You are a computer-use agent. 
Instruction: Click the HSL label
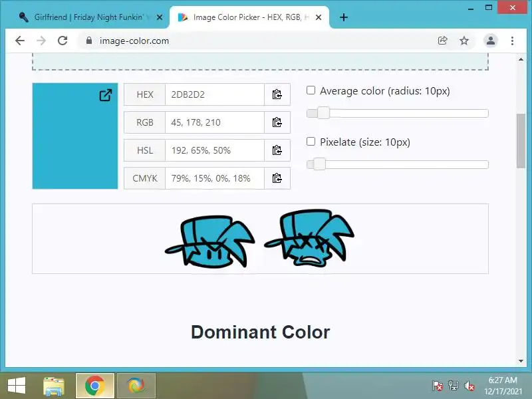(x=145, y=150)
